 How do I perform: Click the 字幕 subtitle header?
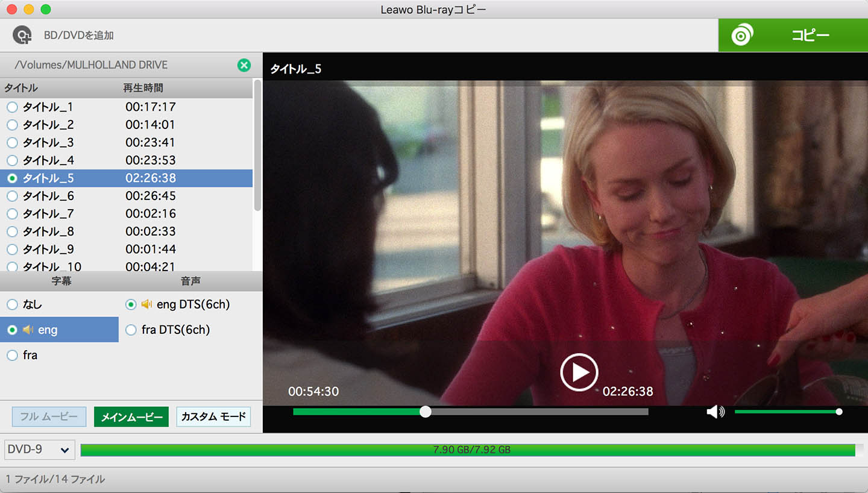point(61,281)
